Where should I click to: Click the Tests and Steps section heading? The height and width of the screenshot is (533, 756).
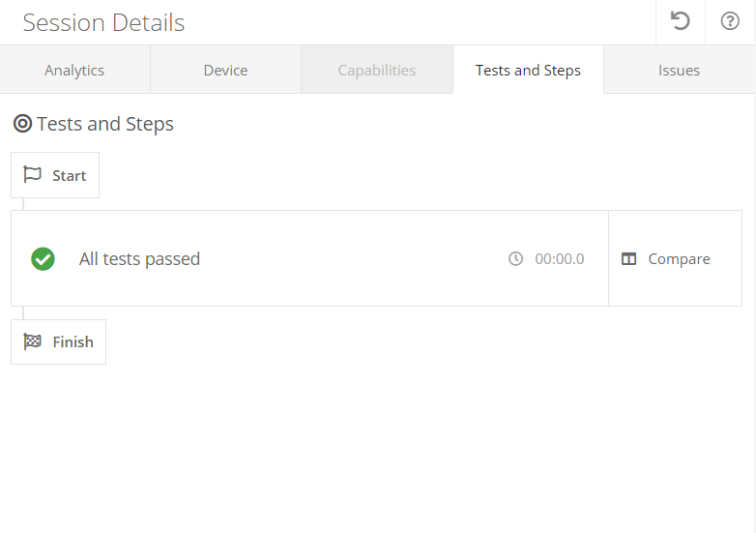pyautogui.click(x=105, y=124)
